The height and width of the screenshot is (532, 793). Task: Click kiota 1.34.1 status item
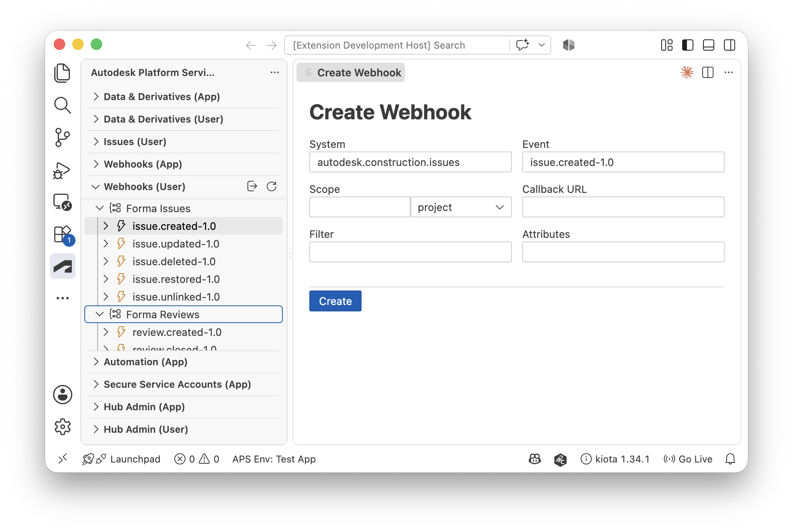[x=615, y=459]
